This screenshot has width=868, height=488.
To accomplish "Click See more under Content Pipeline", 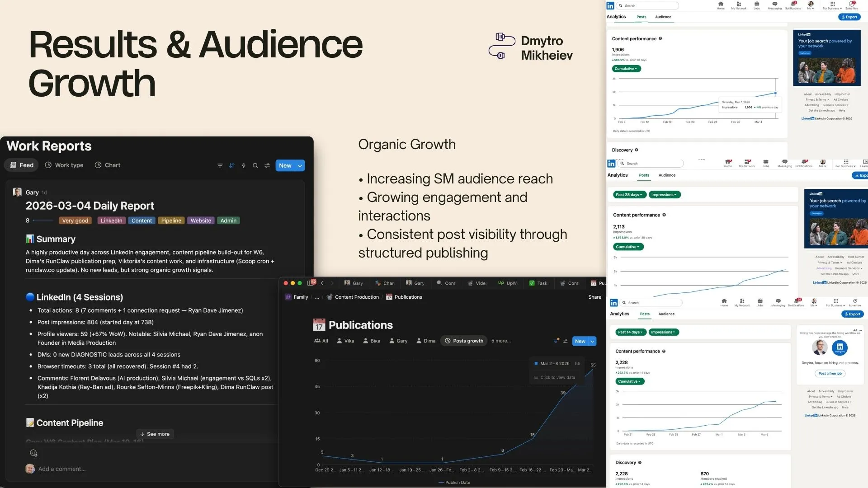I will (x=155, y=434).
